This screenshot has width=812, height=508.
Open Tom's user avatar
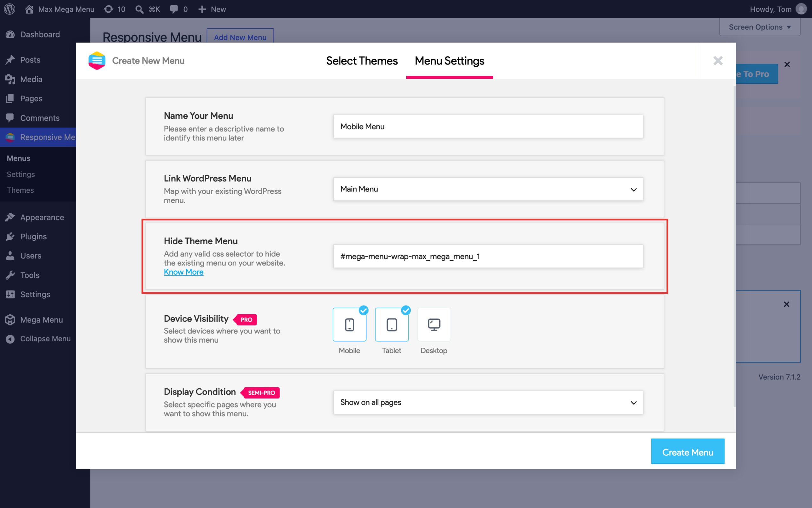(x=801, y=9)
